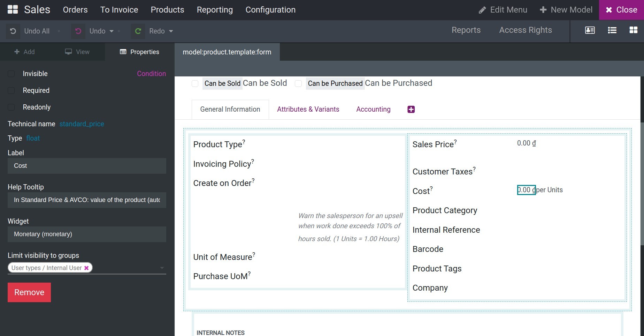This screenshot has height=336, width=644.
Task: Close the Studio editor
Action: pyautogui.click(x=621, y=10)
